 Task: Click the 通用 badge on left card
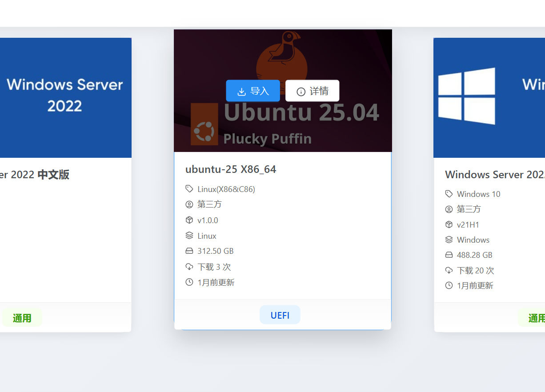(22, 318)
